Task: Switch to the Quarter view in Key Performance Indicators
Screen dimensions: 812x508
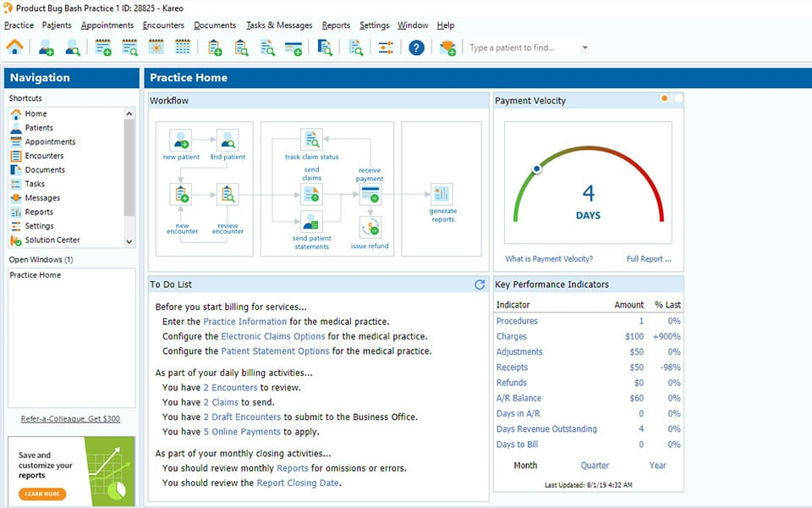Action: coord(595,465)
